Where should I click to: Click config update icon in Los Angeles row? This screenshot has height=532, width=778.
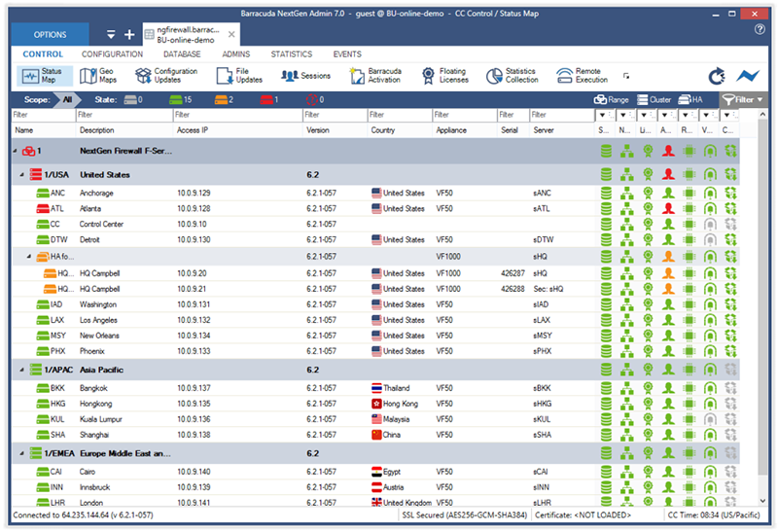[731, 320]
